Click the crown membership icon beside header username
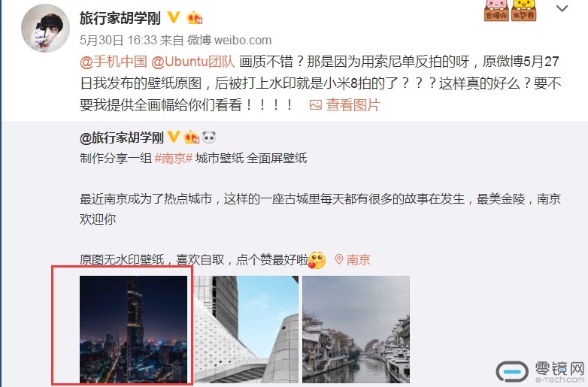Image resolution: width=588 pixels, height=387 pixels. 194,17
